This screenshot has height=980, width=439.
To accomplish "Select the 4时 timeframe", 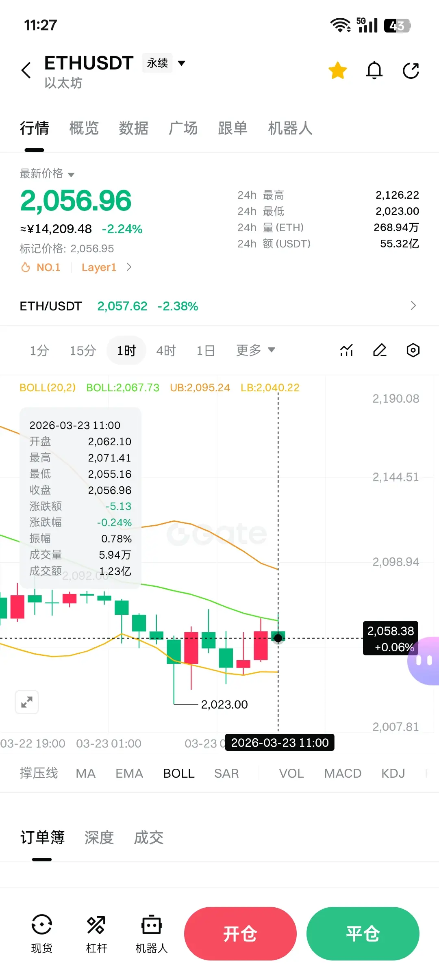I will [x=166, y=350].
